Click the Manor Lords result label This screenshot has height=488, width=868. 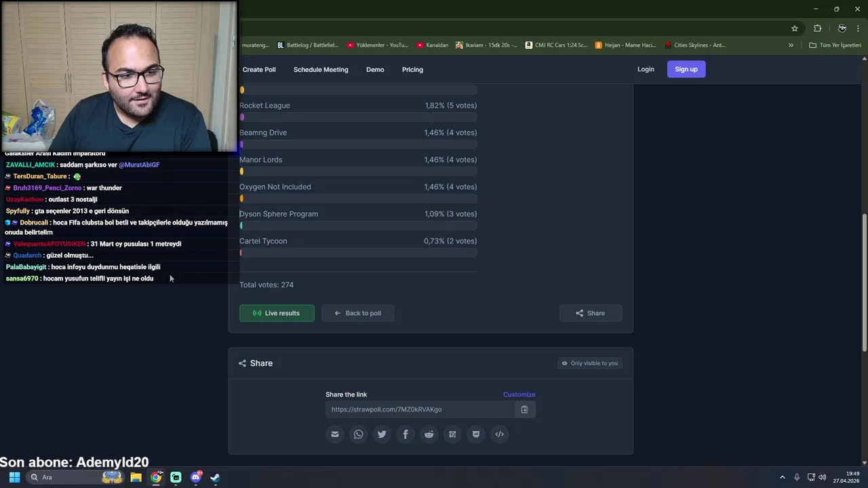[260, 160]
